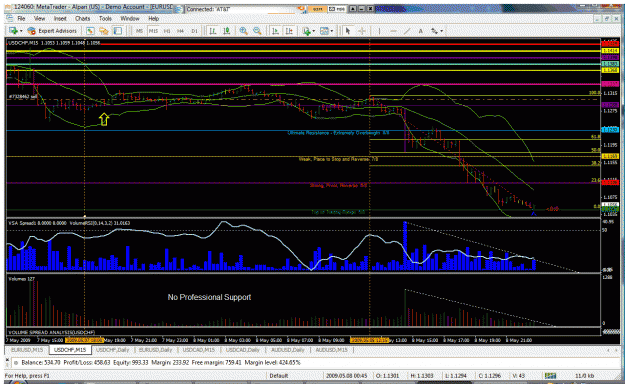The image size is (625, 384).
Task: Click the 'No Professional Support' chart label
Action: tap(209, 297)
